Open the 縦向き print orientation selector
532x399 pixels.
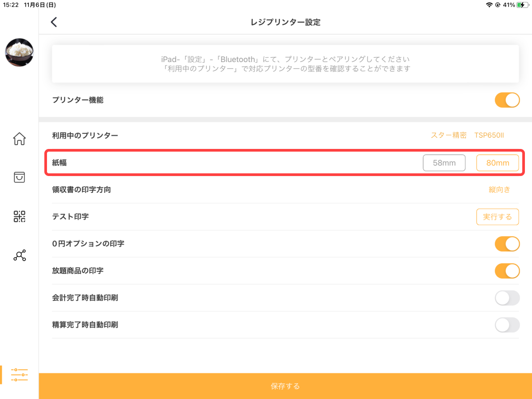pyautogui.click(x=500, y=190)
